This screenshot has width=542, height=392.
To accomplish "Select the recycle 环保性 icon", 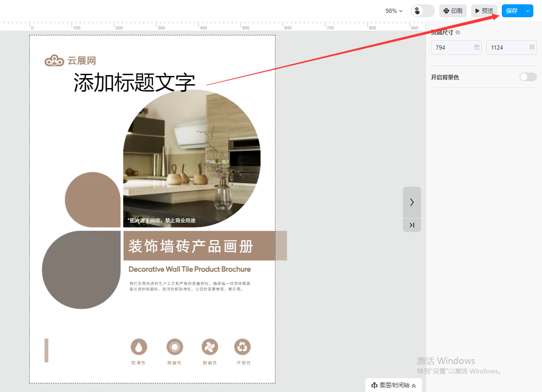I will (x=242, y=347).
